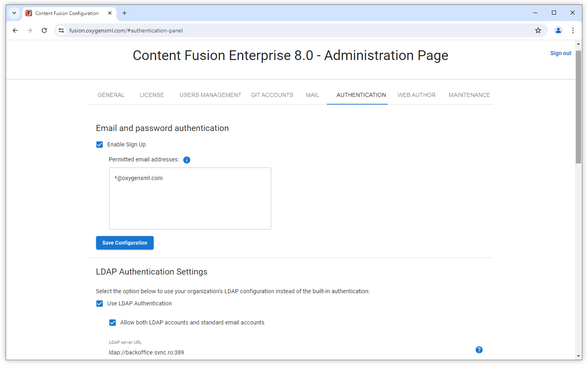588x365 pixels.
Task: Click the Content Fusion favicon on the tab
Action: tap(29, 13)
